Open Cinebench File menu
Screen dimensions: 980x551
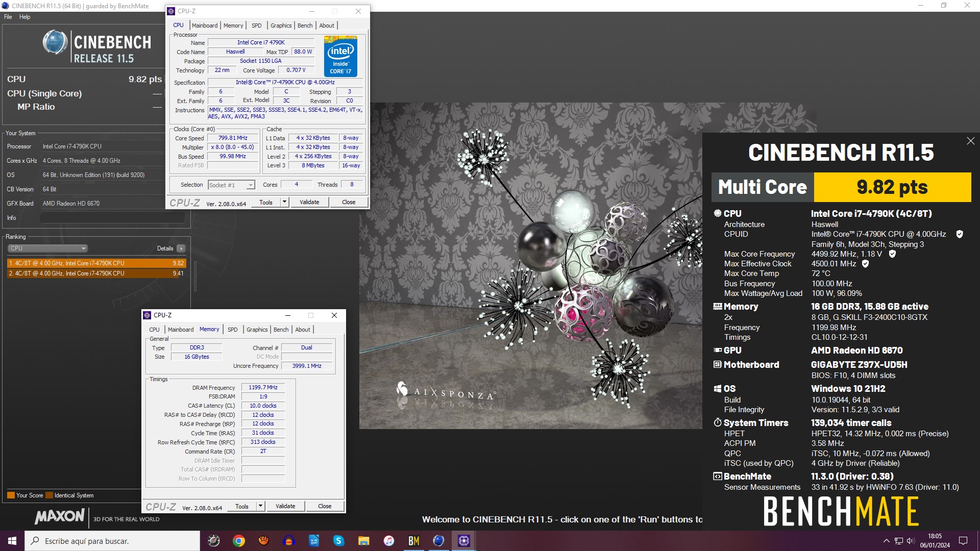click(8, 17)
